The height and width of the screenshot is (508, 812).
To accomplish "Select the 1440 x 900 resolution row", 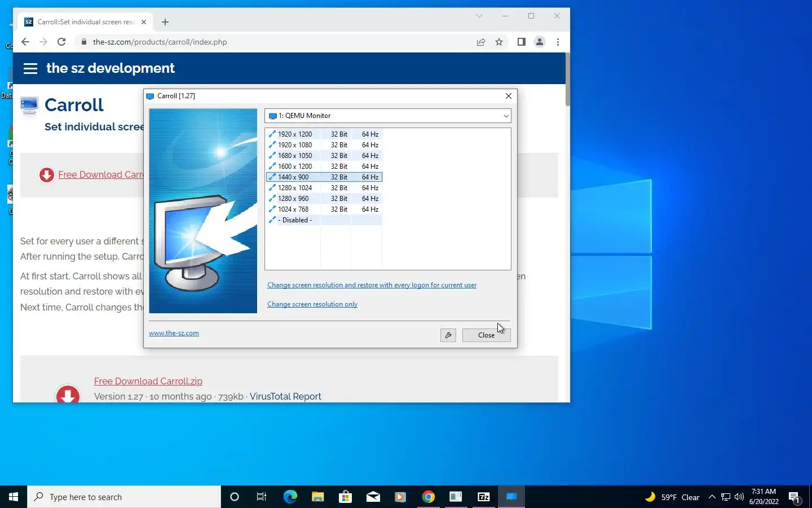I will coord(324,177).
